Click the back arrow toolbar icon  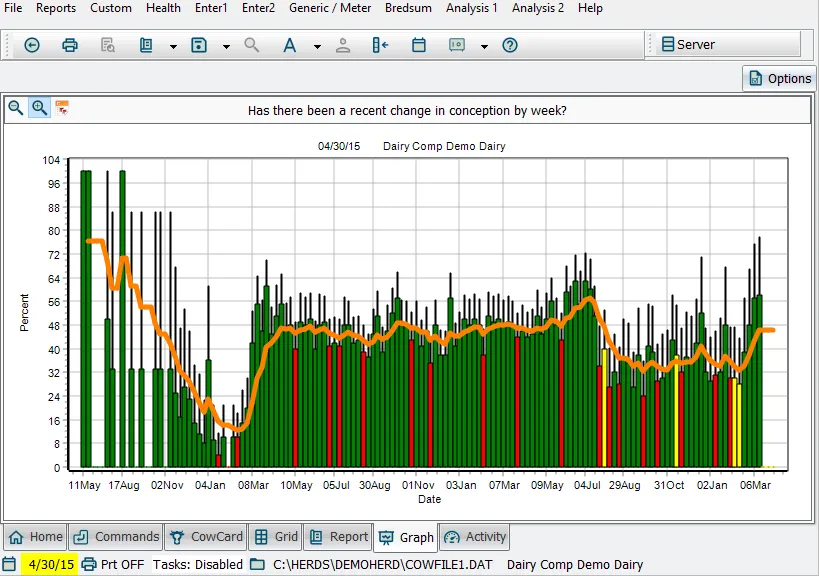(x=32, y=45)
